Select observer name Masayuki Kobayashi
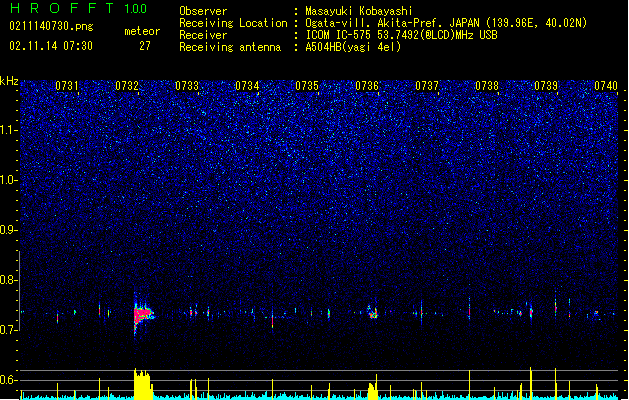The height and width of the screenshot is (400, 629). [x=358, y=11]
